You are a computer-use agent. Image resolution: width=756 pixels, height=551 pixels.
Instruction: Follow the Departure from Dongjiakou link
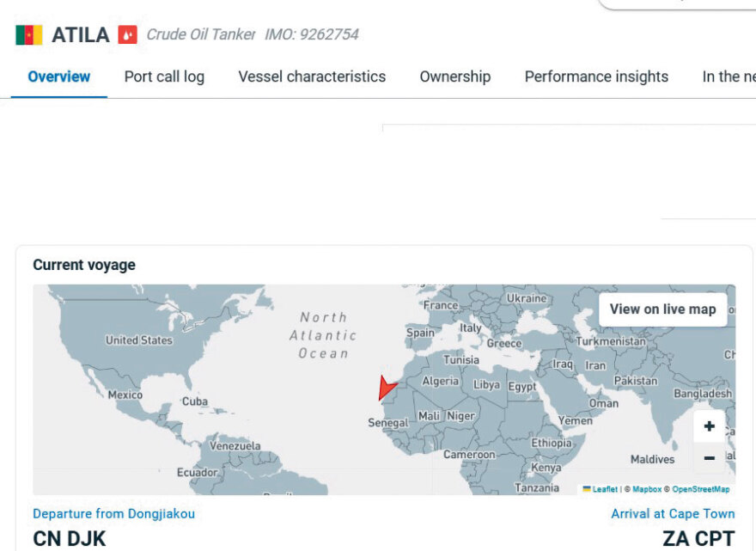(113, 514)
